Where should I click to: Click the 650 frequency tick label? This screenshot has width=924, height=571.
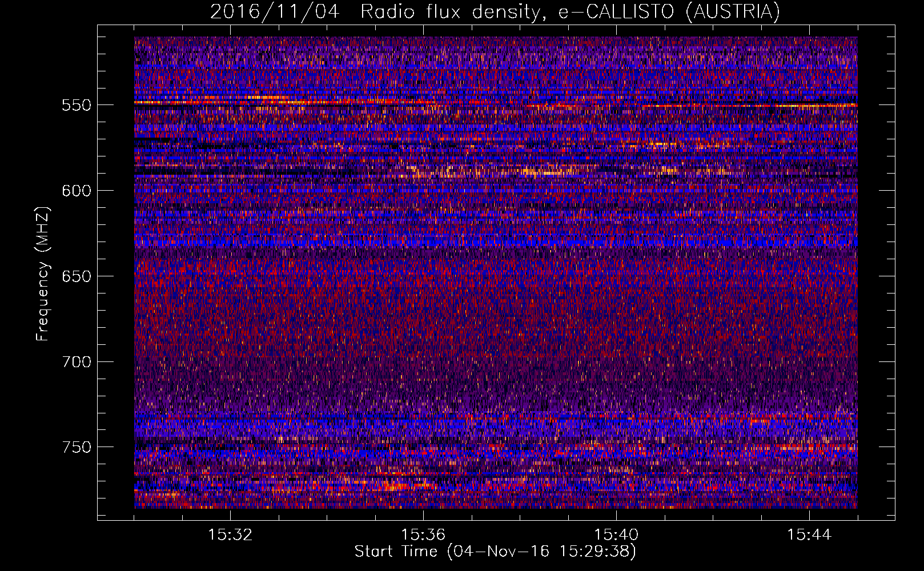click(x=77, y=276)
